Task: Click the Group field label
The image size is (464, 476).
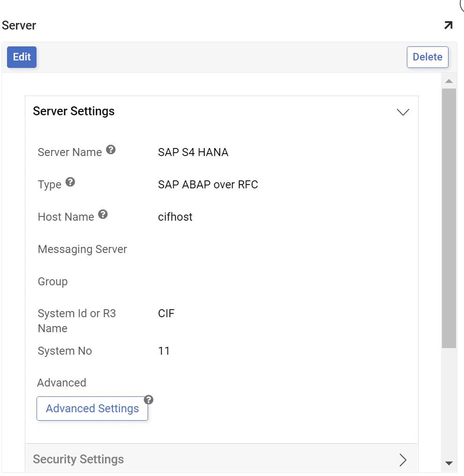Action: tap(52, 282)
